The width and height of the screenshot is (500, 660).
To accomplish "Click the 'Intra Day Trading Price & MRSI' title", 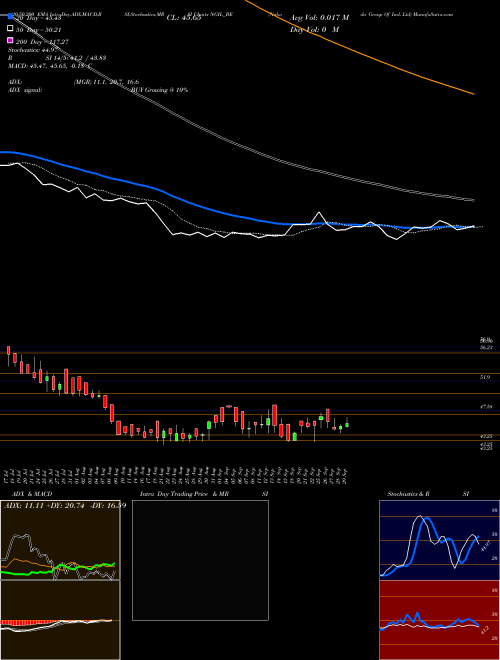I will point(204,494).
